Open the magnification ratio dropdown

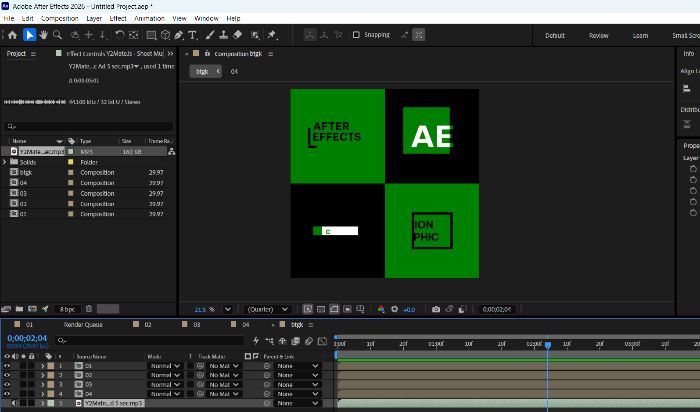tap(227, 309)
